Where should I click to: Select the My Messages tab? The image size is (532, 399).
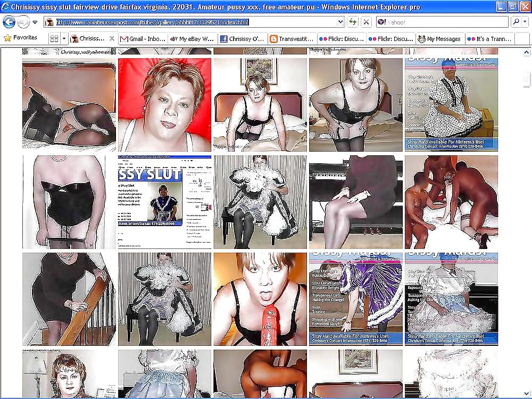point(440,39)
